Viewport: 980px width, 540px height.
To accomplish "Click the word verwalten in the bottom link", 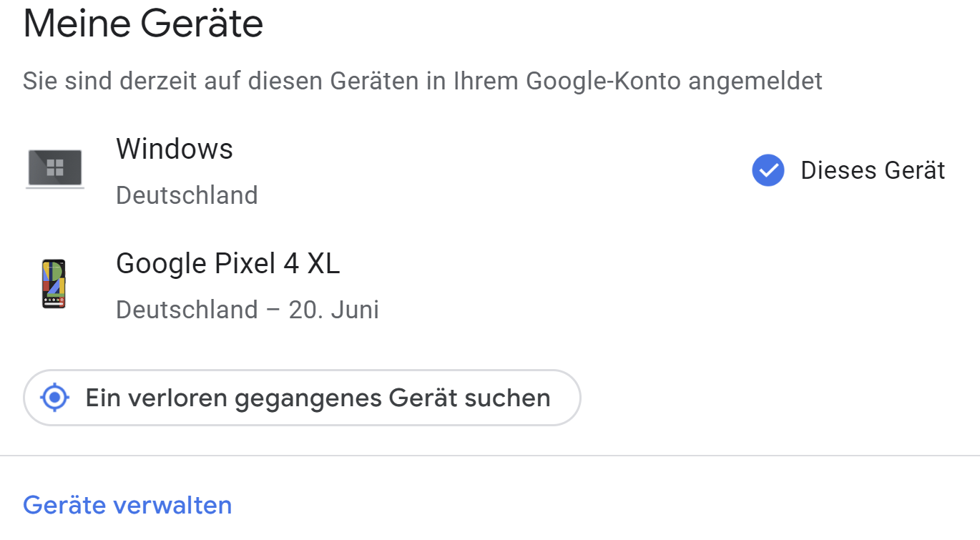I will click(173, 505).
